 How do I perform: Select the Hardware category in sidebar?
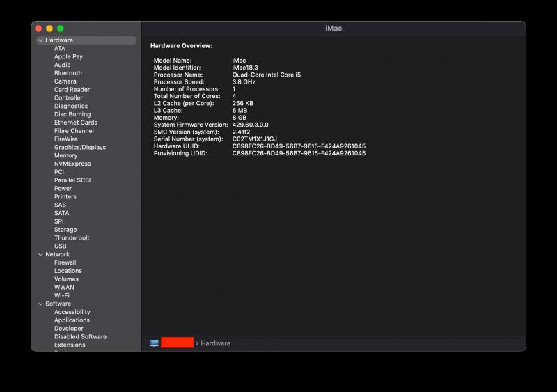tap(86, 40)
